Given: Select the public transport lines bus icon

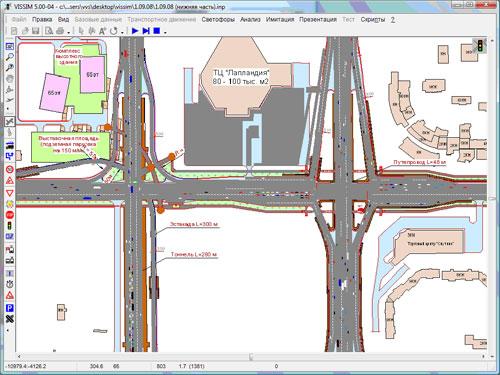Looking at the screenshot, I should coord(10,261).
